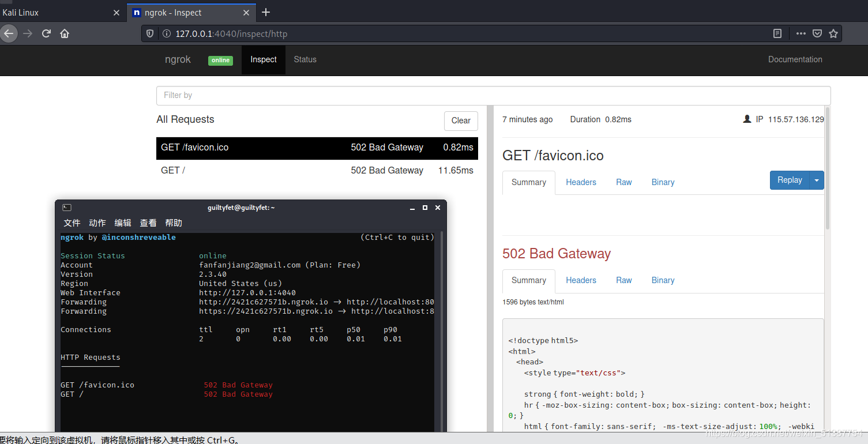Click the shield tracking protection icon
Viewport: 868px width, 444px height.
150,33
